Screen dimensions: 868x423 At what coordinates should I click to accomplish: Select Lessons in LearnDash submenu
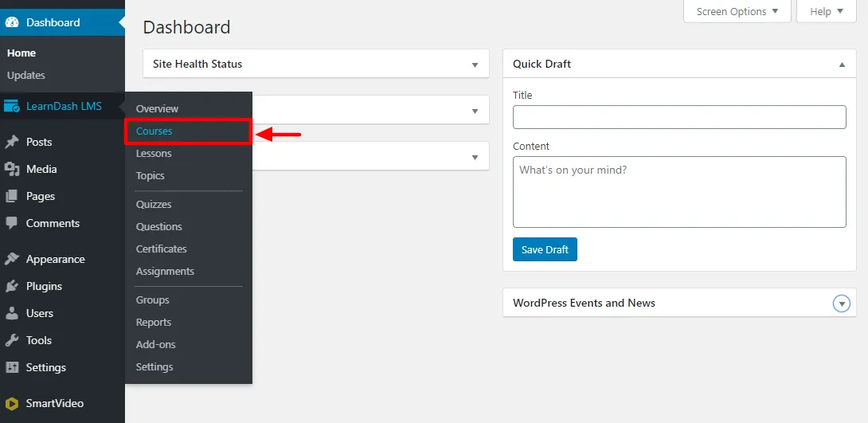point(154,154)
